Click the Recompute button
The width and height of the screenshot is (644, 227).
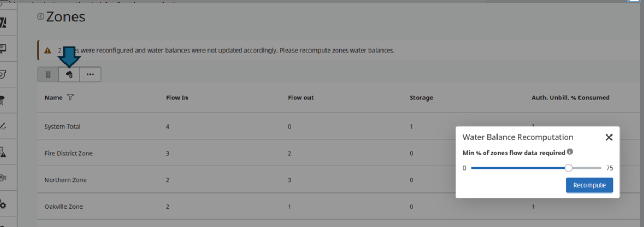(589, 185)
